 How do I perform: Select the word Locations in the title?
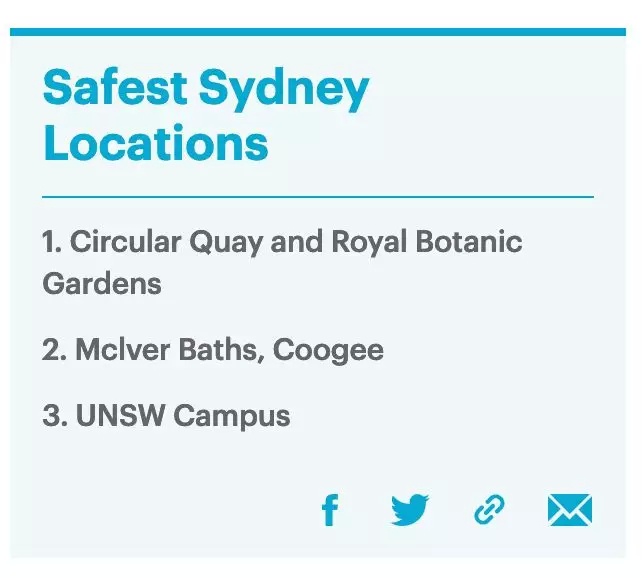click(156, 143)
